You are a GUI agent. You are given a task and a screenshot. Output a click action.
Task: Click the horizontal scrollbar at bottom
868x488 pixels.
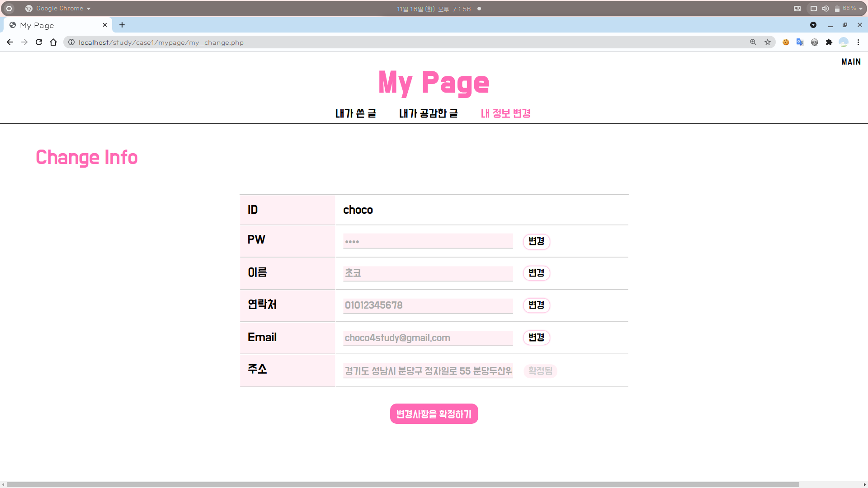point(402,484)
